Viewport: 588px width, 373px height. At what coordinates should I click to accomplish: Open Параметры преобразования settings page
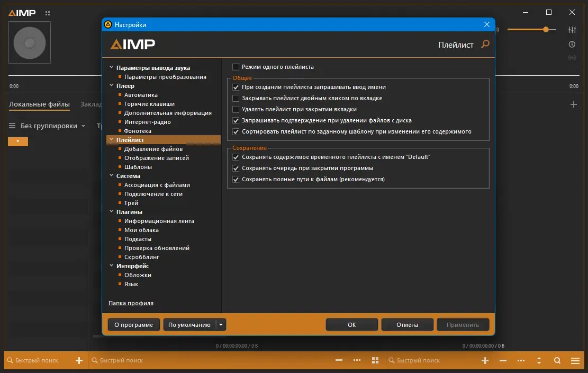click(x=165, y=77)
